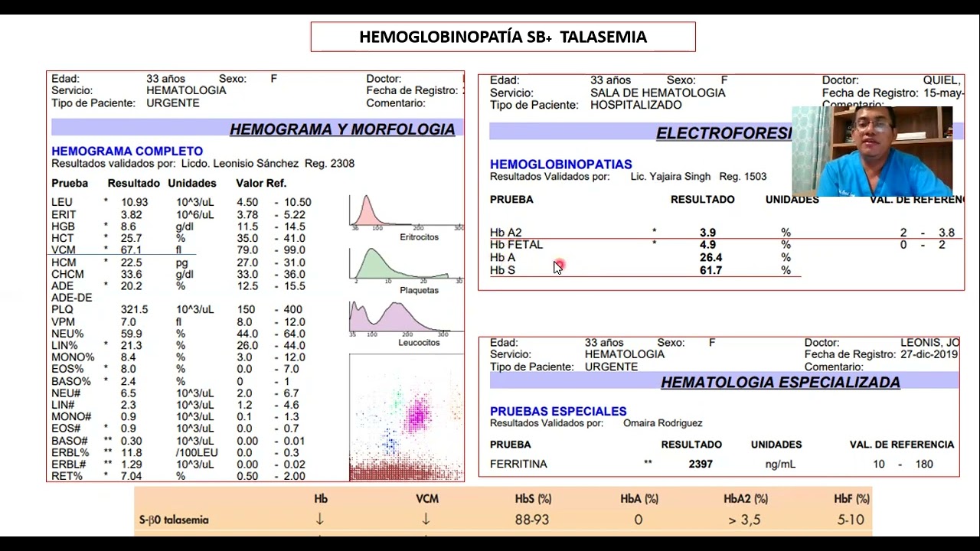980x551 pixels.
Task: Click the > 3,5 HbA2 value cell
Action: 746,520
